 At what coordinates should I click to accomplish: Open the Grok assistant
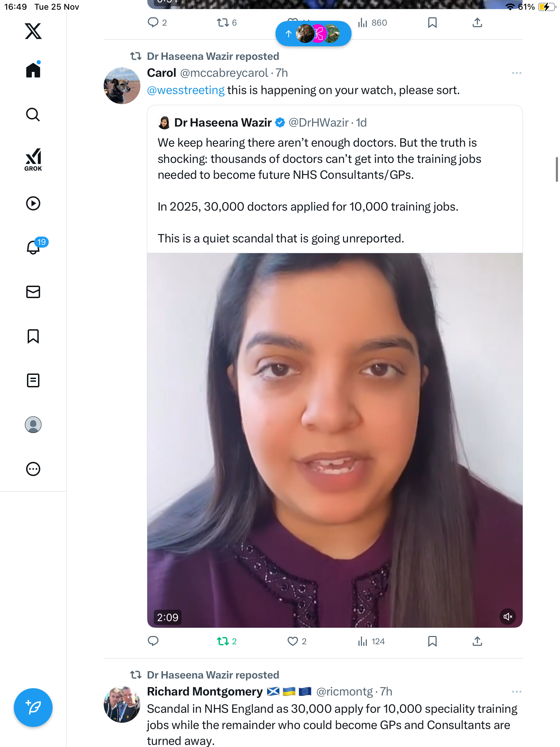click(x=33, y=159)
